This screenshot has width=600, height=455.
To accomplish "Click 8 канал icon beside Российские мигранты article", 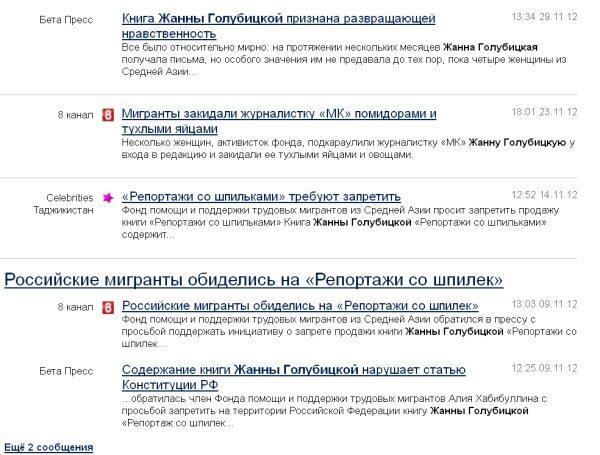I will 108,307.
